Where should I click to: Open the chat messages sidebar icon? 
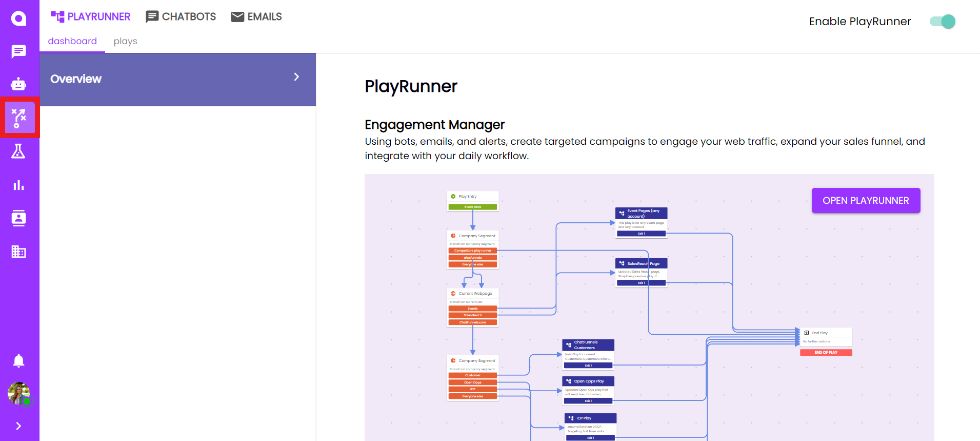[19, 51]
